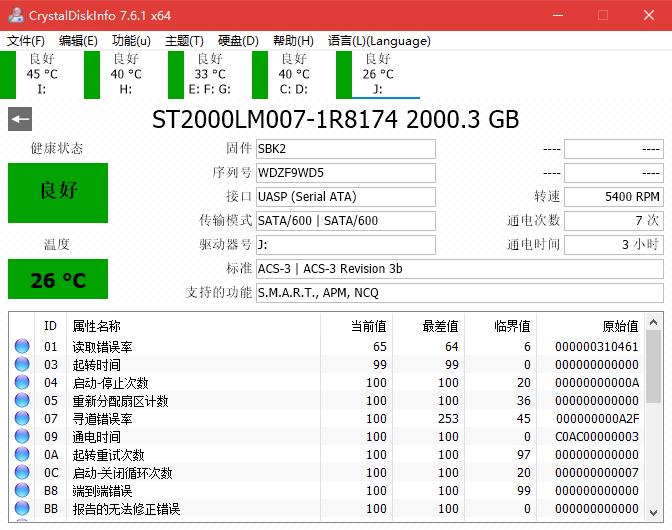672x530 pixels.
Task: Click the 报告的无法修正错误 attribute name
Action: click(126, 509)
